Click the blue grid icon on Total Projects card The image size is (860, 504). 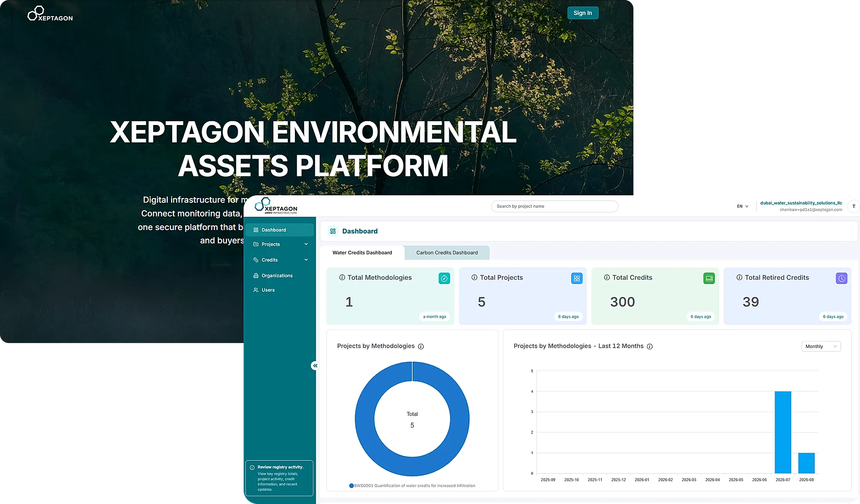[577, 278]
